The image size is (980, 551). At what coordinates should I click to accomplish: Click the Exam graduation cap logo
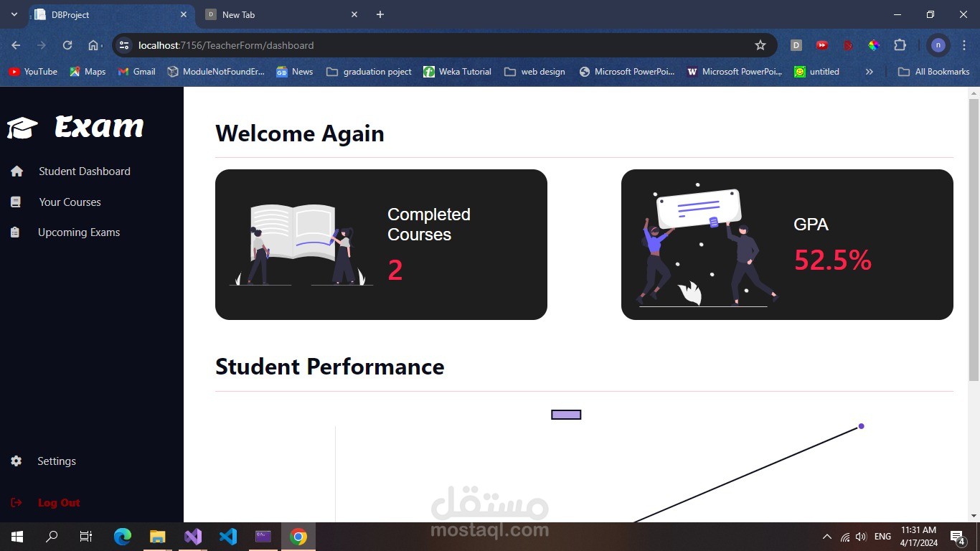(22, 127)
